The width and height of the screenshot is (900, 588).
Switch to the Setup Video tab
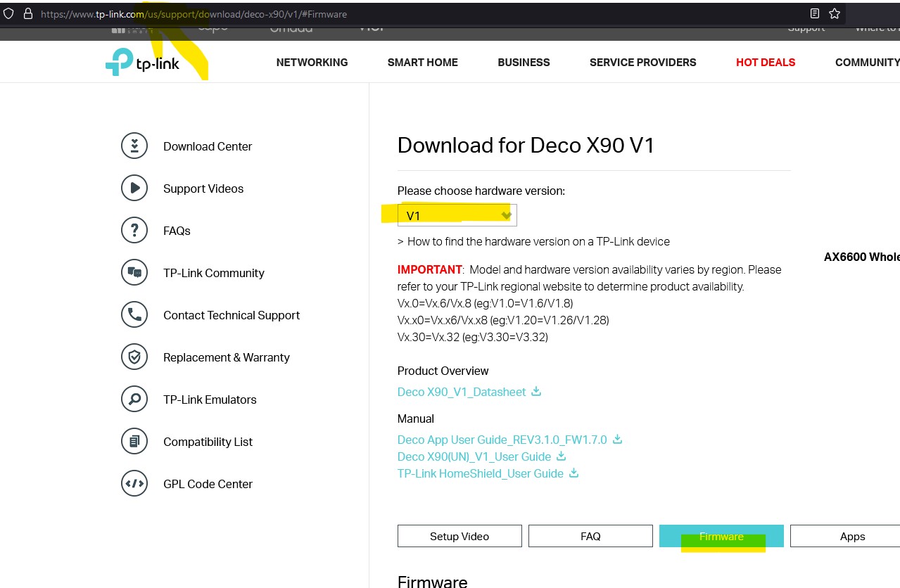(x=459, y=536)
